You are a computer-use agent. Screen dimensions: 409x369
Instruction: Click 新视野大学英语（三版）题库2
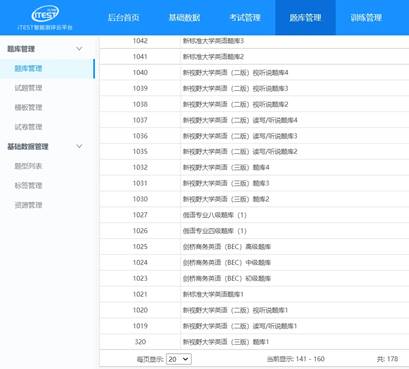(226, 199)
